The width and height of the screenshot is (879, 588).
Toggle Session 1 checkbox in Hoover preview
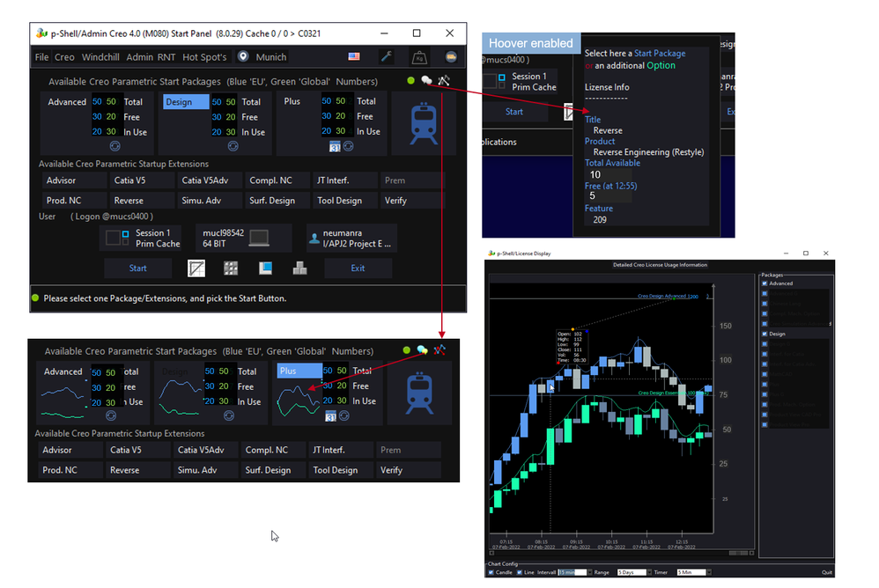pyautogui.click(x=502, y=77)
